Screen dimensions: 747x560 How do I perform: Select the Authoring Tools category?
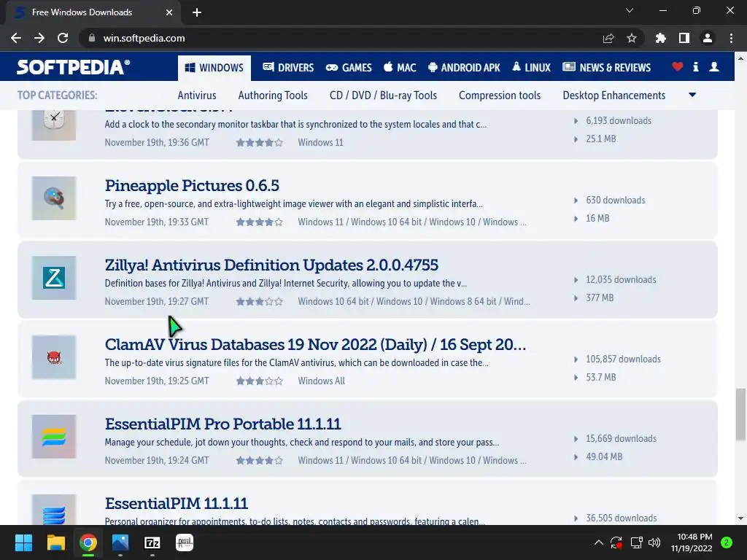coord(273,96)
